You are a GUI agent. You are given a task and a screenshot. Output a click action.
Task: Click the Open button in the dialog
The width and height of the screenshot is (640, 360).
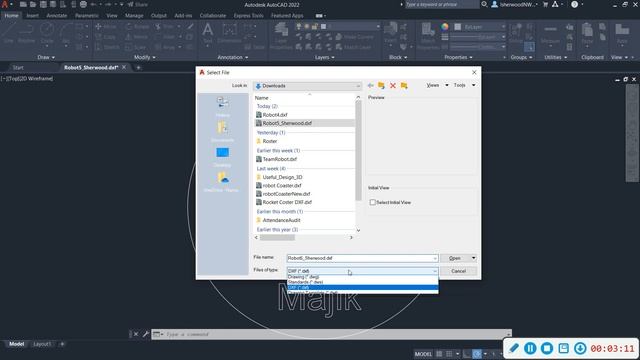point(455,258)
